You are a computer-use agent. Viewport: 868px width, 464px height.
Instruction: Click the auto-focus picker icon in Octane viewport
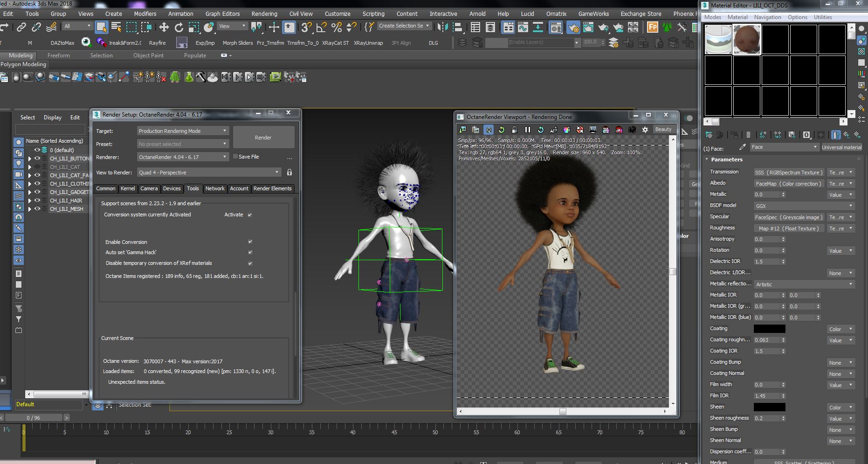point(553,130)
